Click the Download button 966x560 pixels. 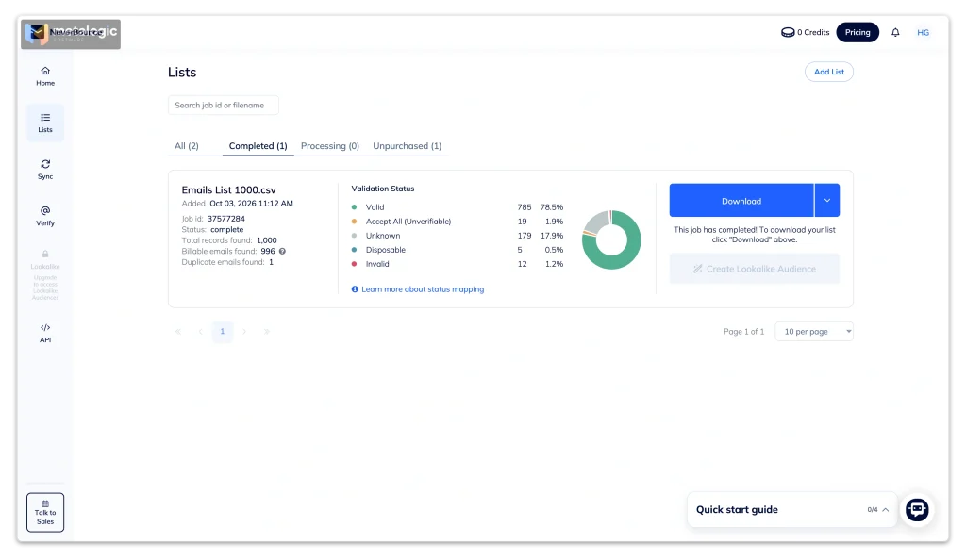(741, 201)
